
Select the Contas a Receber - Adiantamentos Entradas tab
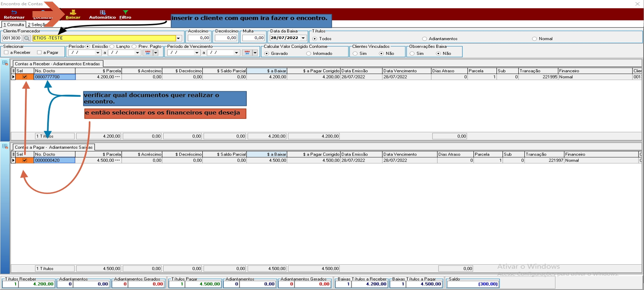57,64
